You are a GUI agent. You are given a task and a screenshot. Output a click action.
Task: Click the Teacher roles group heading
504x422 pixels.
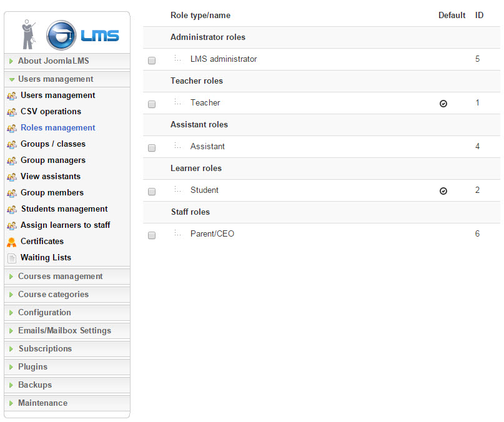point(196,81)
